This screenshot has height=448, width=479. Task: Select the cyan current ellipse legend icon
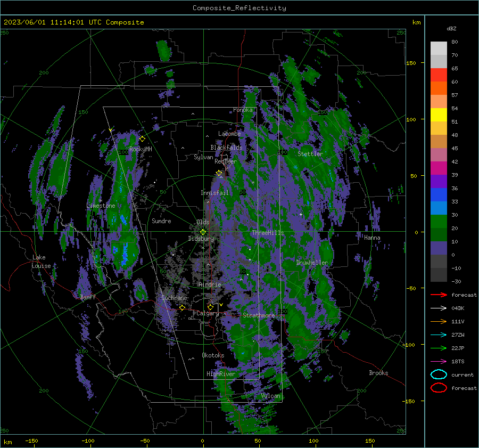tap(439, 374)
